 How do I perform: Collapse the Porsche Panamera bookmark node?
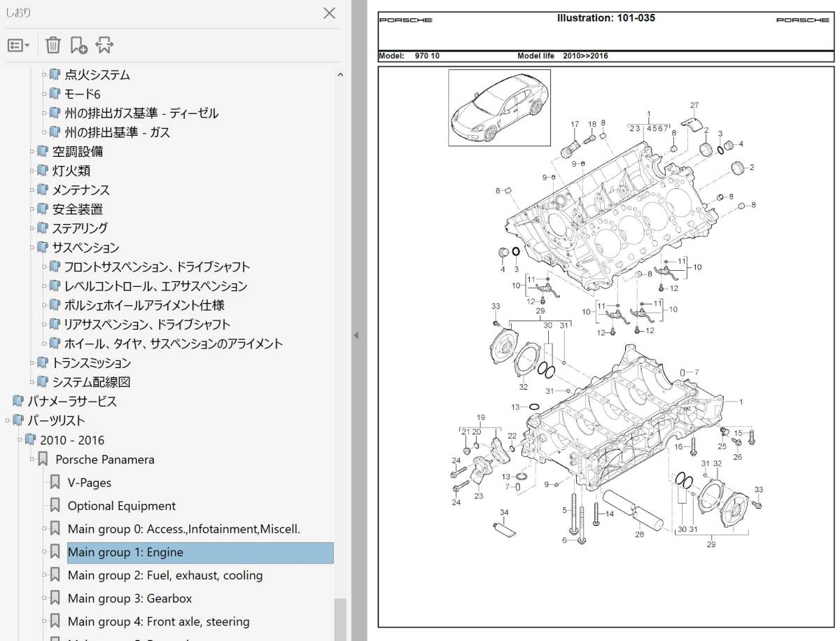click(x=31, y=459)
